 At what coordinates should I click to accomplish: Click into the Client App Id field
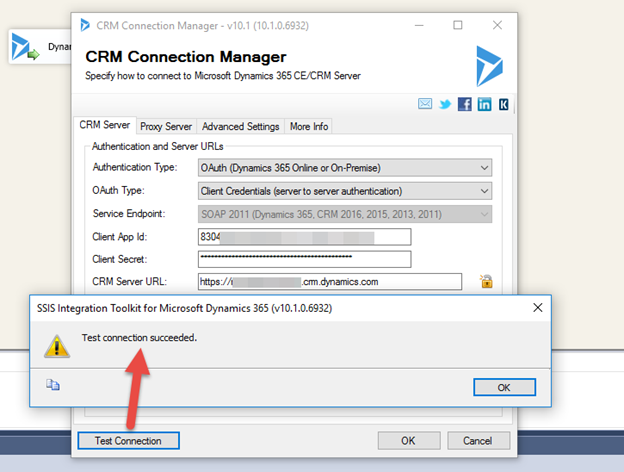point(304,237)
